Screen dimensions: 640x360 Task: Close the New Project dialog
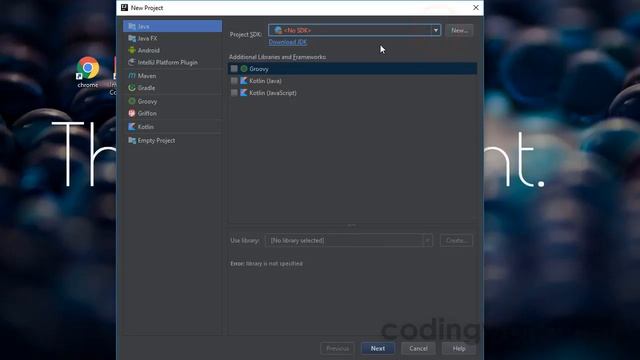click(x=476, y=8)
